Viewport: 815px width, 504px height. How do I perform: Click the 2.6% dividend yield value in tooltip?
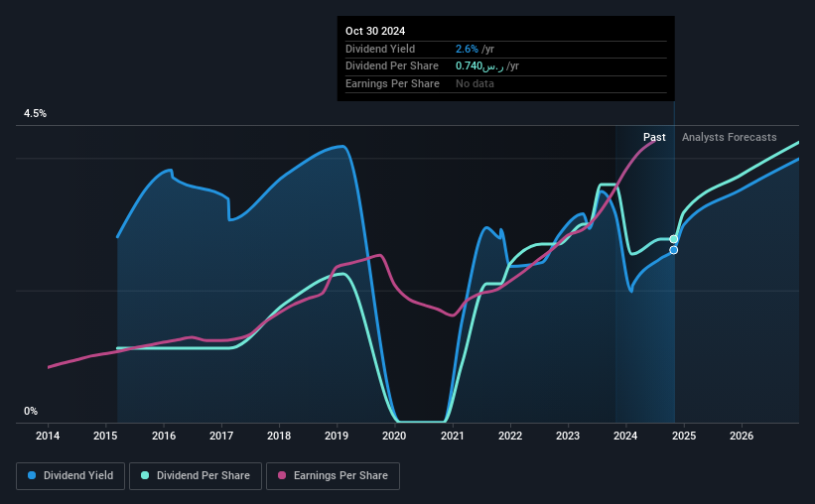click(467, 49)
